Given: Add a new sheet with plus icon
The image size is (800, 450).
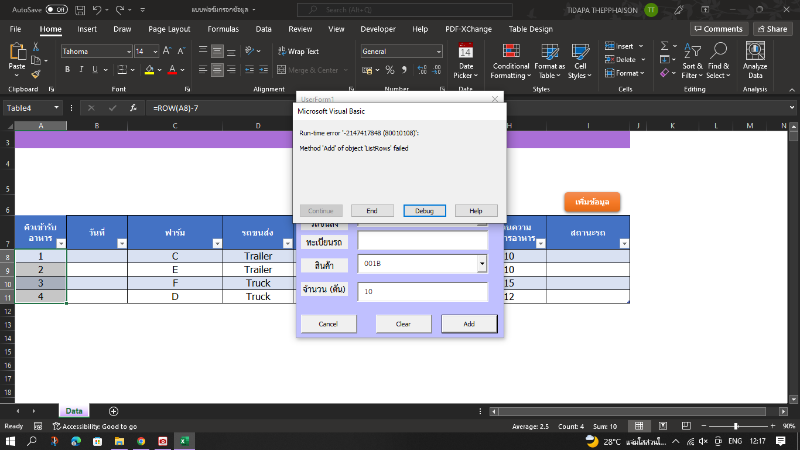Looking at the screenshot, I should [x=113, y=411].
